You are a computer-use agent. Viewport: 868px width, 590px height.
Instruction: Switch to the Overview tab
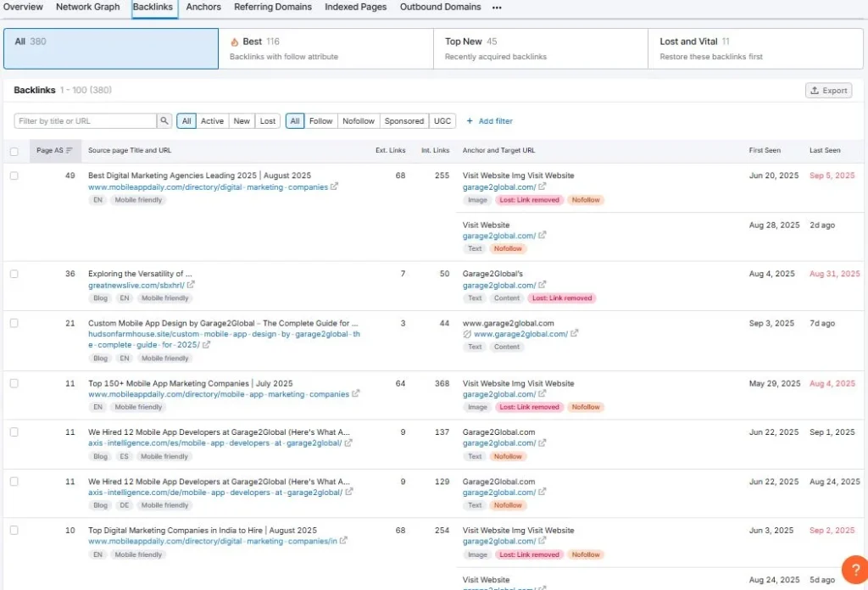point(23,7)
